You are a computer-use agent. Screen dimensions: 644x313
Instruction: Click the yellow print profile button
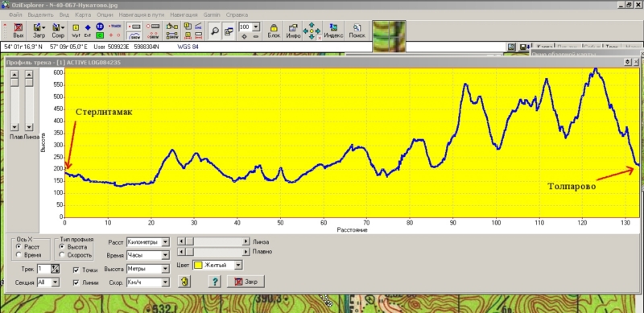click(184, 282)
